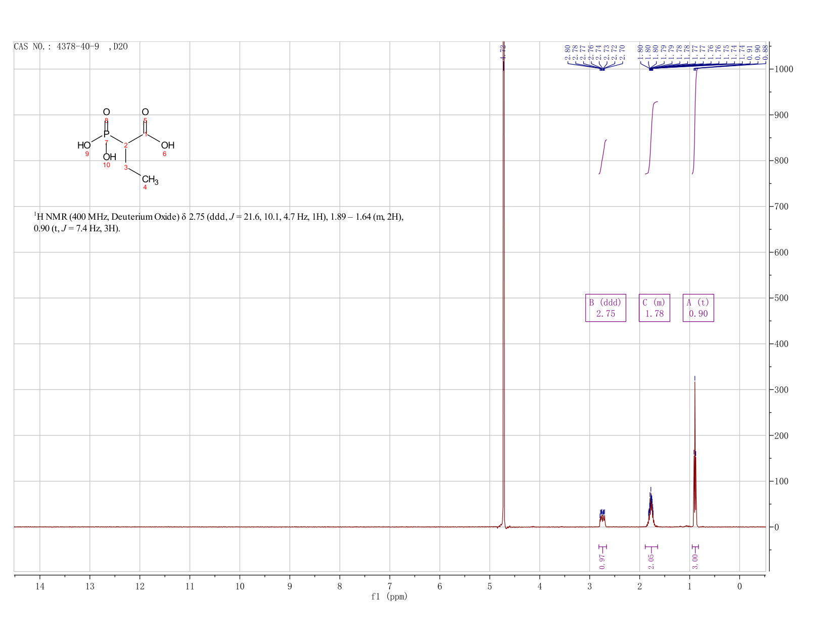Click the integral value 2.05
Screen dimensions: 834x644
[651, 561]
